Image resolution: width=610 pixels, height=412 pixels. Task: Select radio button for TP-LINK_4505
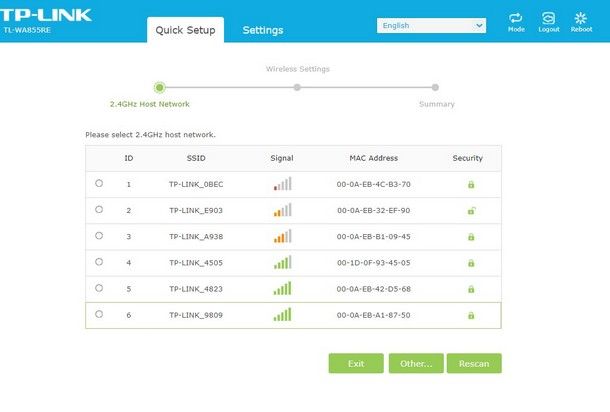(x=99, y=262)
